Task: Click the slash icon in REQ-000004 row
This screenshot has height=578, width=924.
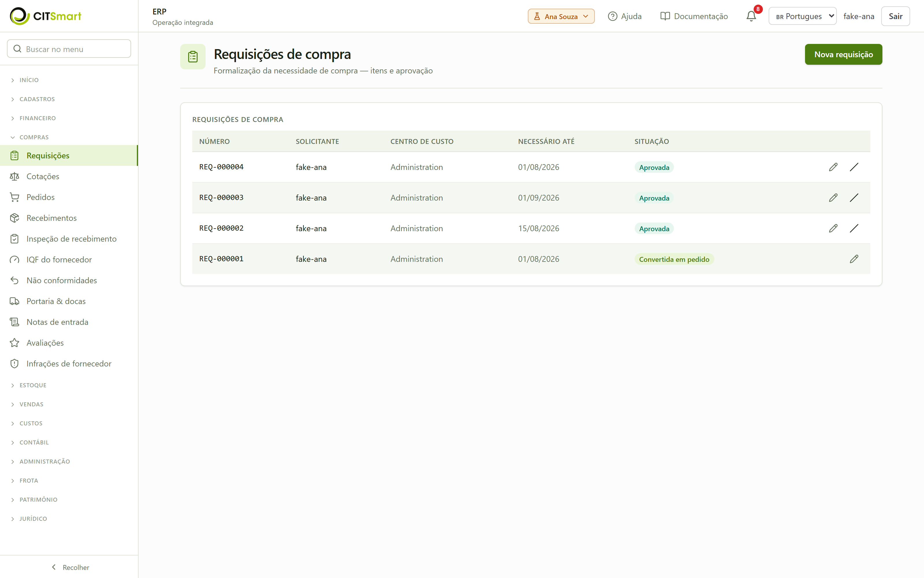Action: tap(854, 167)
